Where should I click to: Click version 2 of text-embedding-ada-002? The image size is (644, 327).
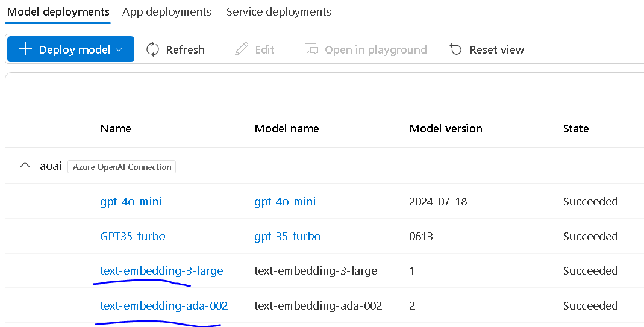(412, 306)
